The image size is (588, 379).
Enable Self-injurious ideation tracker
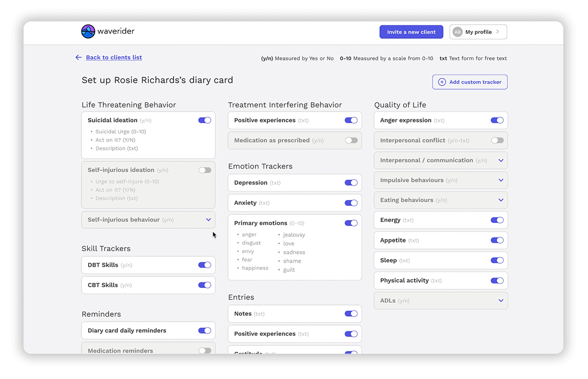(x=205, y=170)
